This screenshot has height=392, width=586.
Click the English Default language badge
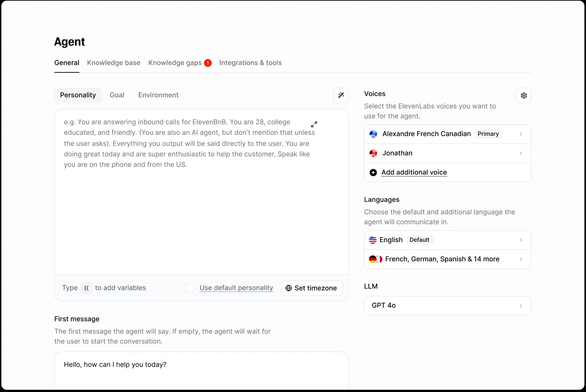[x=419, y=240]
